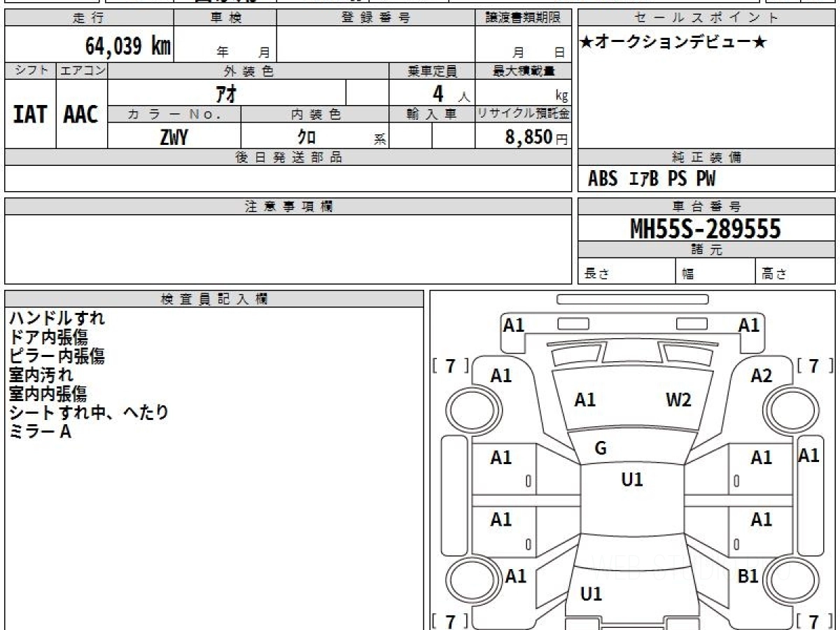Click the 車検 header cell
840x630 pixels.
225,18
